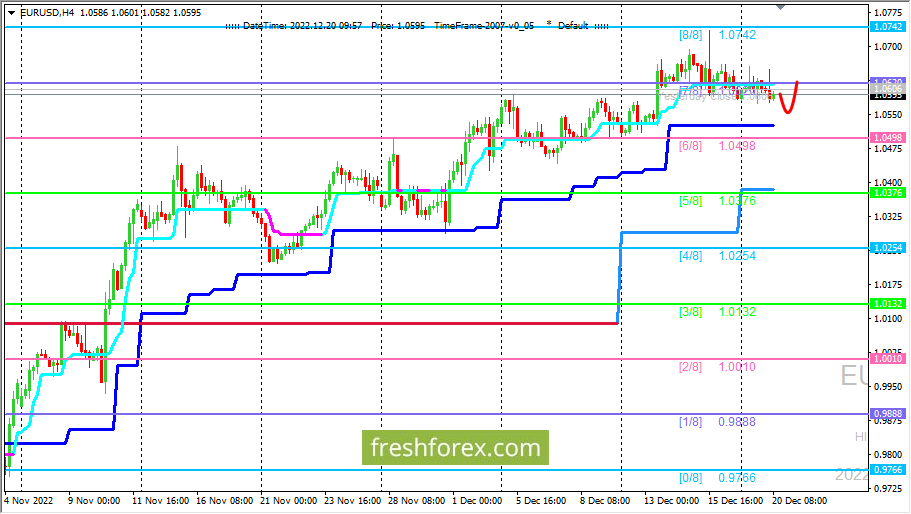Select the 1.0742 price label on axis
This screenshot has height=514, width=911.
(888, 27)
